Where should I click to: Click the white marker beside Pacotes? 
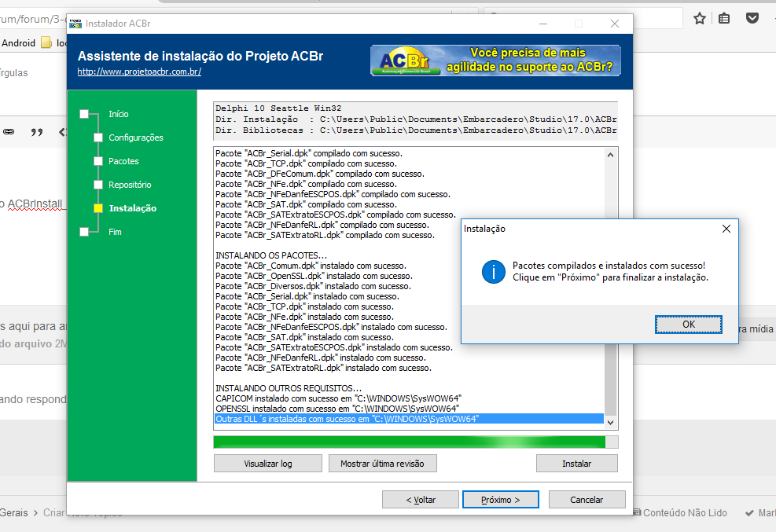(98, 161)
